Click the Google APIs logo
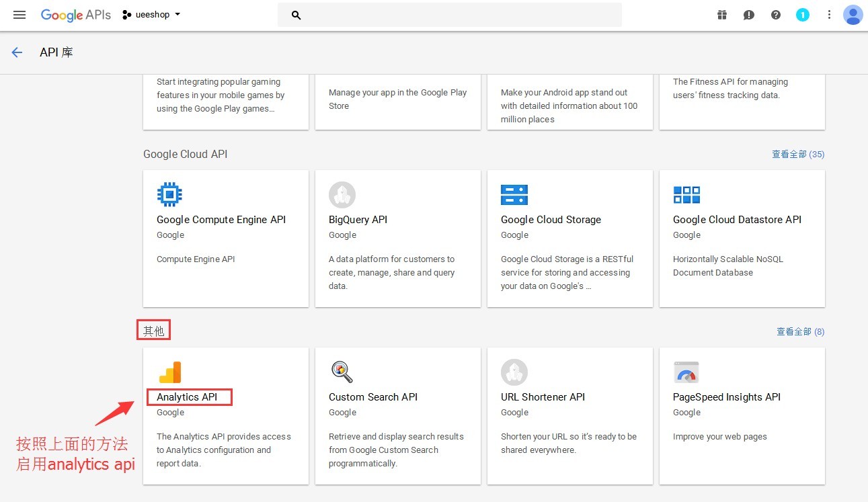Image resolution: width=868 pixels, height=502 pixels. (x=76, y=15)
